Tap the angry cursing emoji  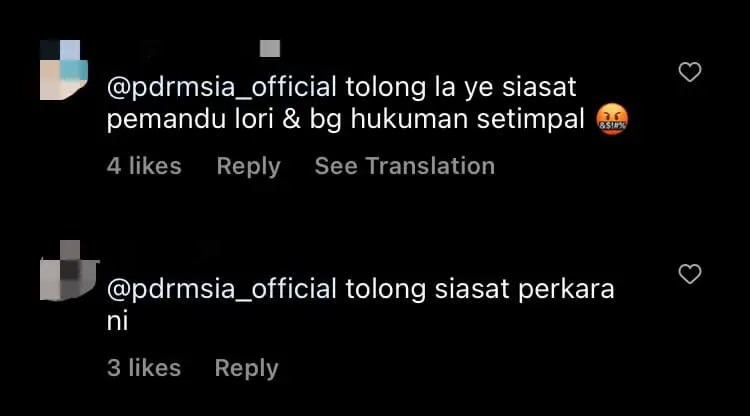coord(612,119)
